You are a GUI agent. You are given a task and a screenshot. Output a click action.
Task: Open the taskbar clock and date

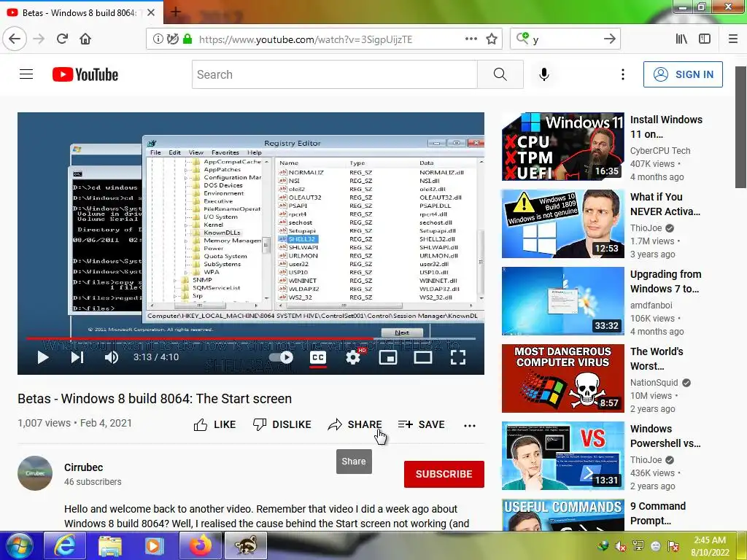click(x=710, y=546)
